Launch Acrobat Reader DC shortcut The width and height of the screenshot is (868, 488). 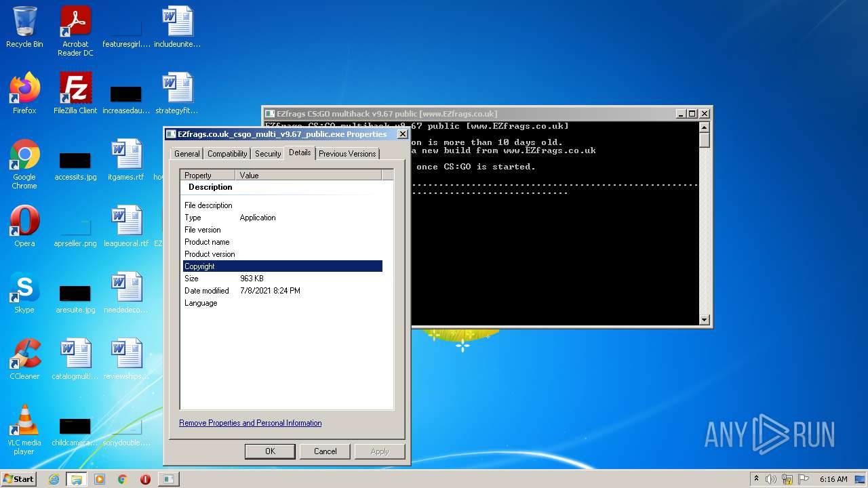point(75,31)
